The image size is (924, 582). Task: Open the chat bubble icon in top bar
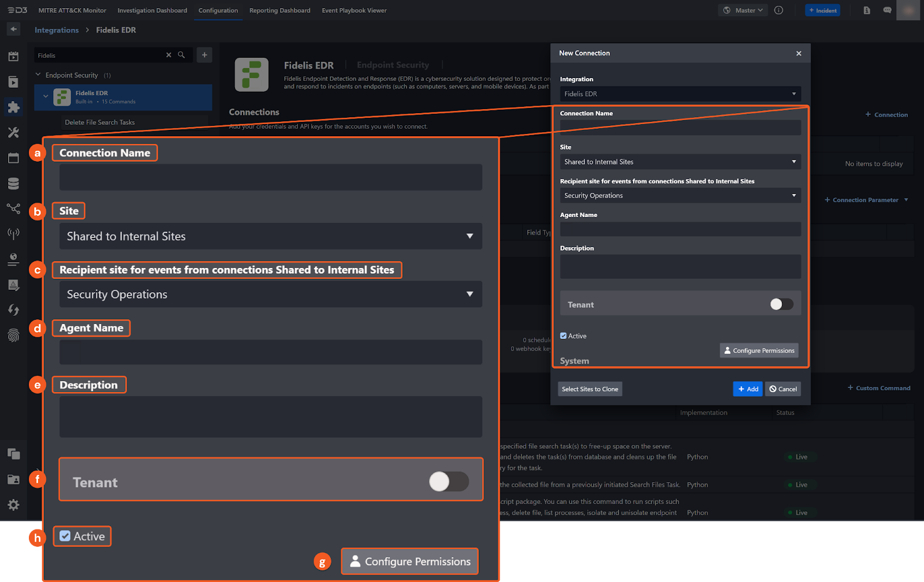(887, 10)
